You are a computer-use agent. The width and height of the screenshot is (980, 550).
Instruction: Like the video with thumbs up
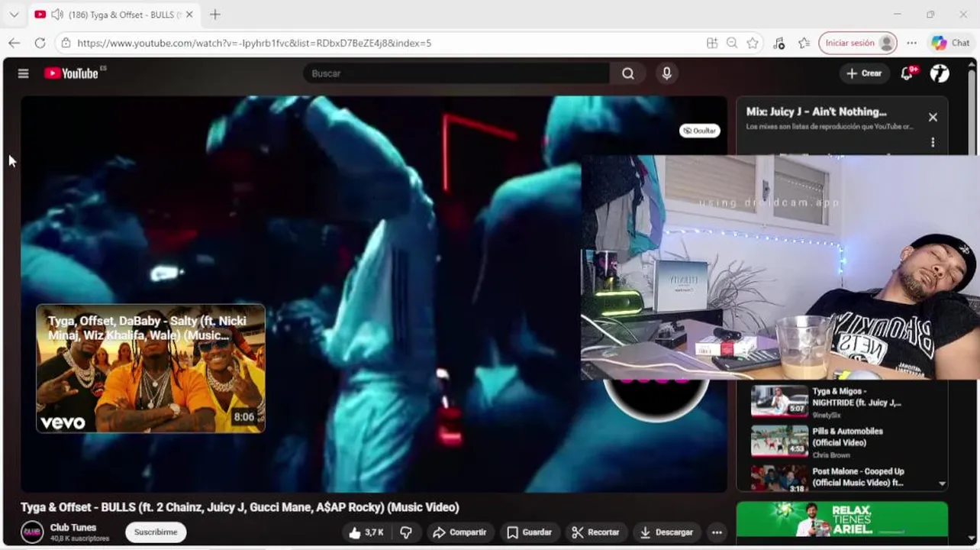pos(366,532)
